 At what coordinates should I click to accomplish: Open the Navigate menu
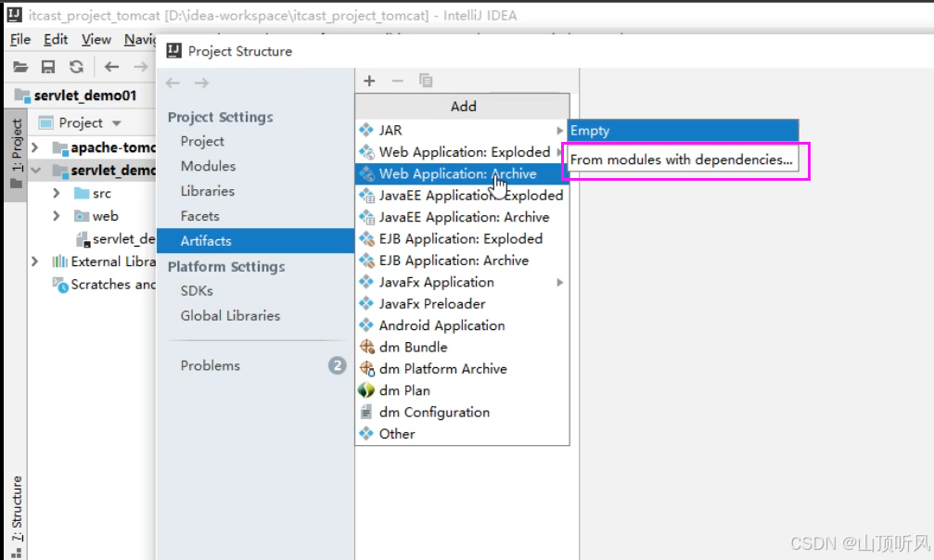(x=140, y=39)
